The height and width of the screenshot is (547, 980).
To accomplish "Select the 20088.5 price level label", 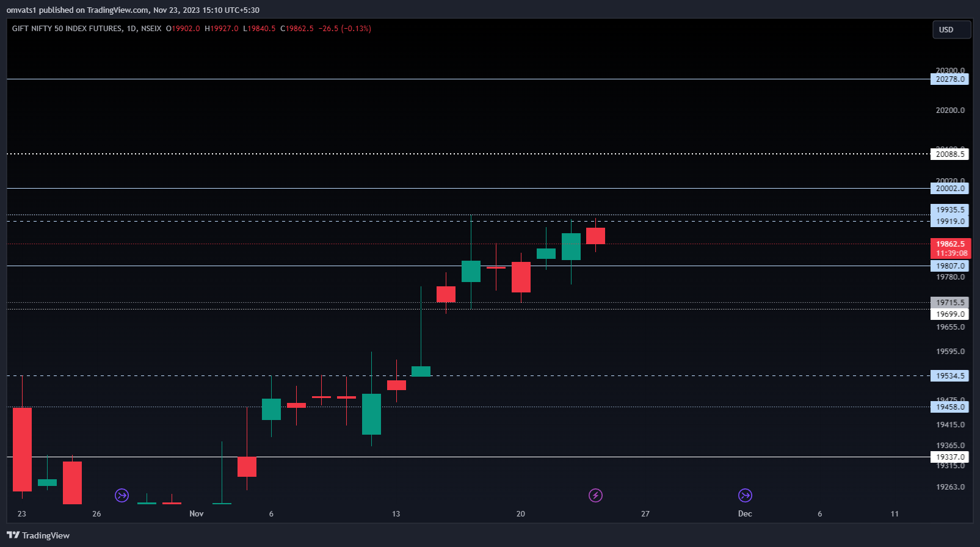I will click(x=949, y=154).
